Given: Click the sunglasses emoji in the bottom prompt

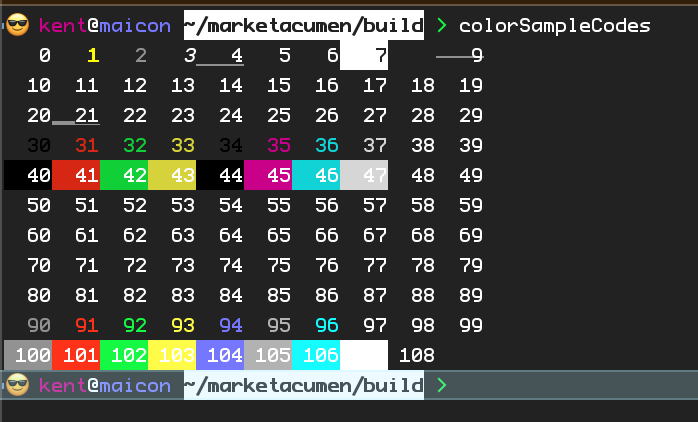Looking at the screenshot, I should (18, 385).
